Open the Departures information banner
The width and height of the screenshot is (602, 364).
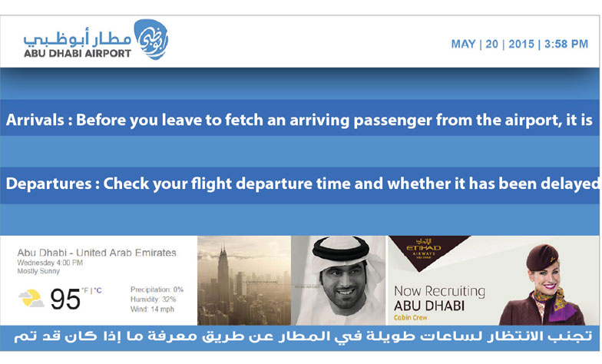click(x=299, y=184)
